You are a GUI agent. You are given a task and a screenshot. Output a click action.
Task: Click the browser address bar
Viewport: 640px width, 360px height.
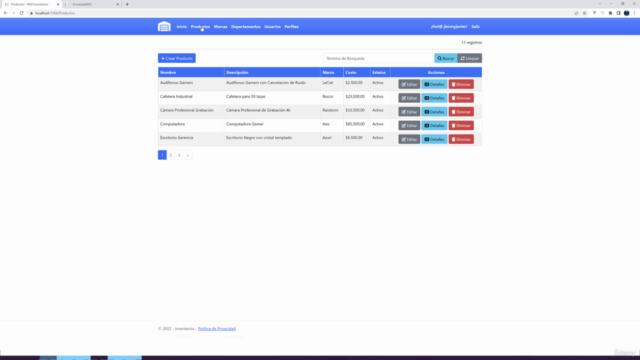point(300,13)
